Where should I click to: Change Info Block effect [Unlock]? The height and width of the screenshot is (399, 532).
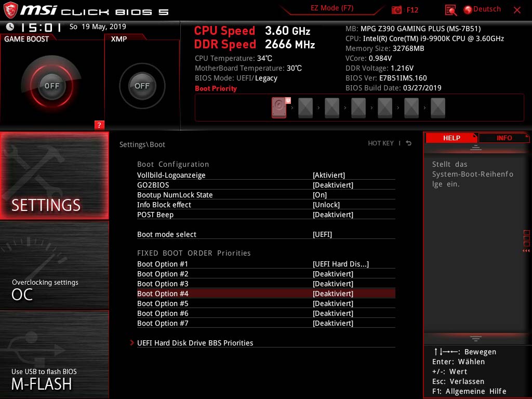click(326, 205)
